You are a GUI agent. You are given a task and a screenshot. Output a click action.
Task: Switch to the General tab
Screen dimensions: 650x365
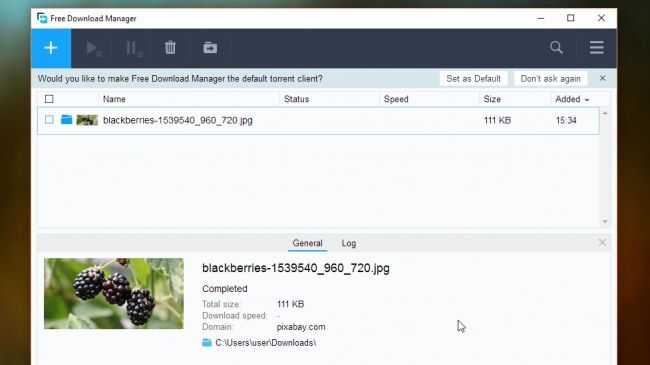click(x=307, y=243)
